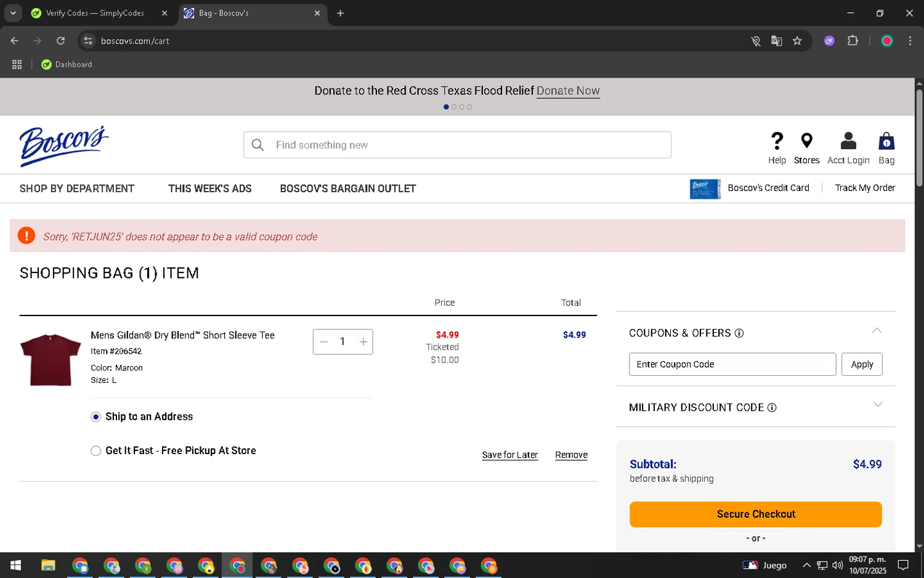Screen dimensions: 924x578
Task: Click the Enter Coupon Code field
Action: pyautogui.click(x=732, y=364)
